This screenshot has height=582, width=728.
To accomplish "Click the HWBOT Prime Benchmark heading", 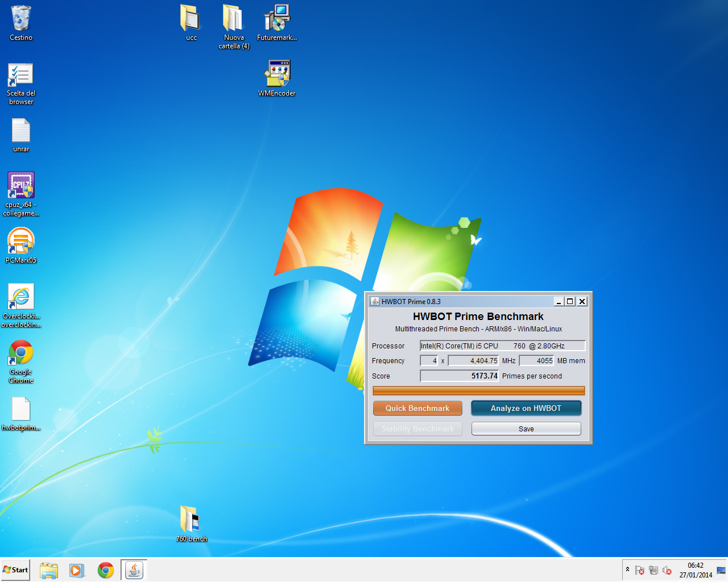I will pos(478,317).
